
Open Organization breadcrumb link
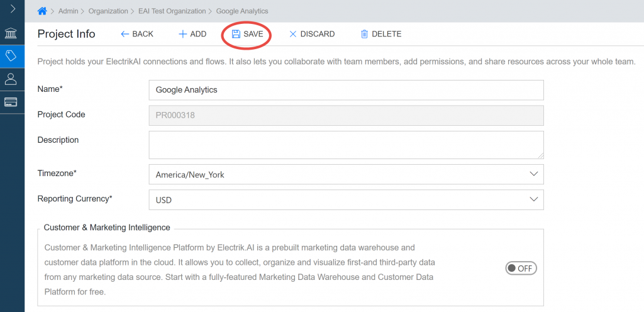click(x=108, y=11)
